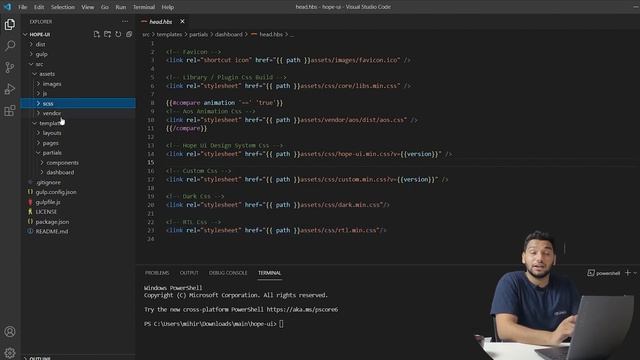Viewport: 640px width, 360px height.
Task: Close the head.hbs editor tab
Action: click(x=182, y=21)
